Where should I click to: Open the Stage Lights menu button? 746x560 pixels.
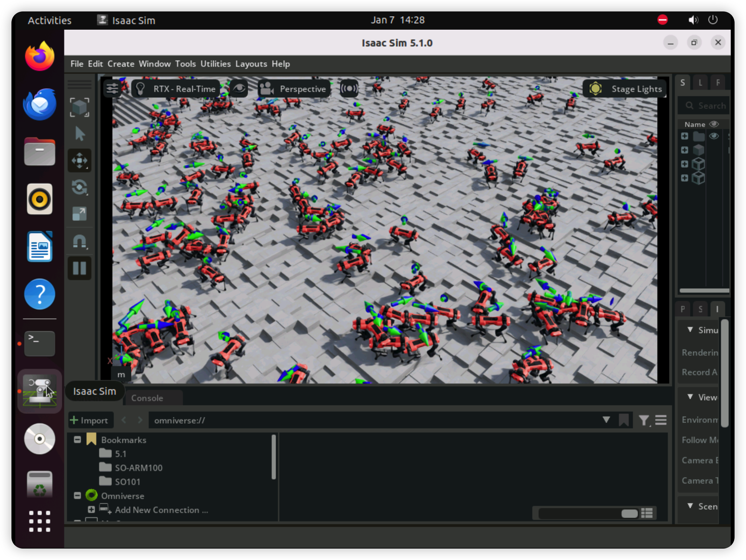point(625,89)
